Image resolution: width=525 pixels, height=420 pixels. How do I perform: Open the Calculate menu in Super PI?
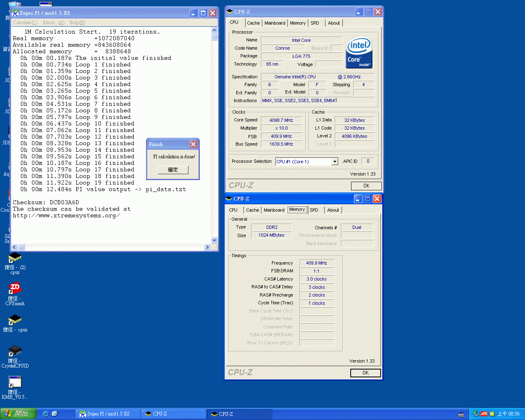(x=25, y=23)
